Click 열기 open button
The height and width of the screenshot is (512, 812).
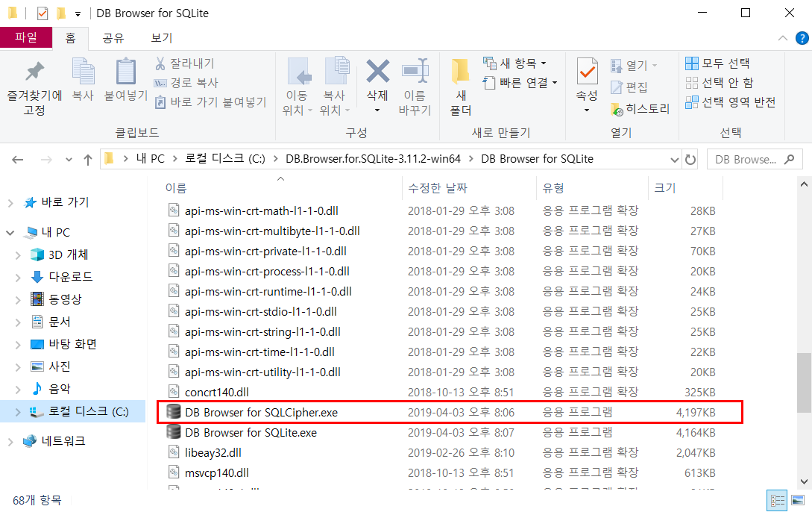click(x=634, y=65)
